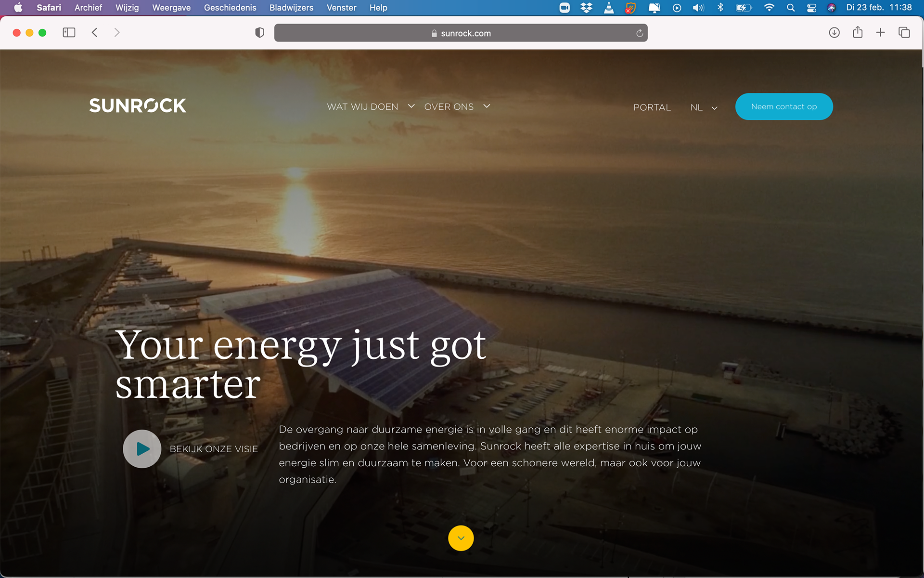Click the Neem contact op button
Viewport: 924px width, 578px height.
pos(784,106)
